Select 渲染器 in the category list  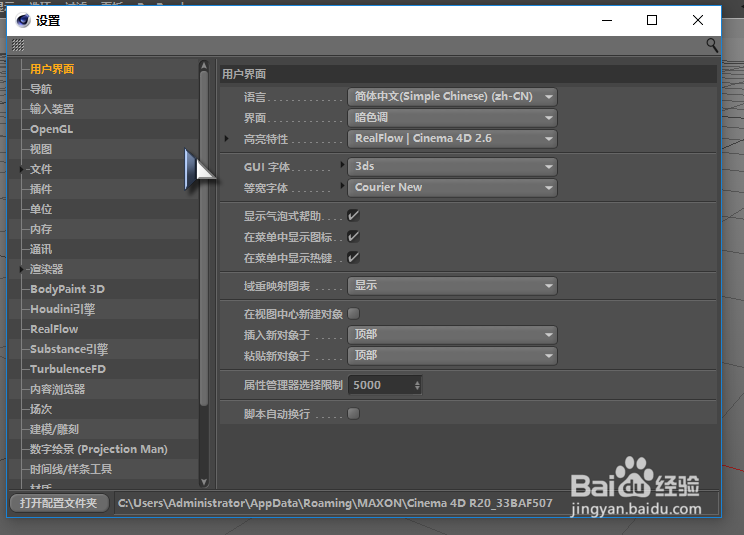46,269
